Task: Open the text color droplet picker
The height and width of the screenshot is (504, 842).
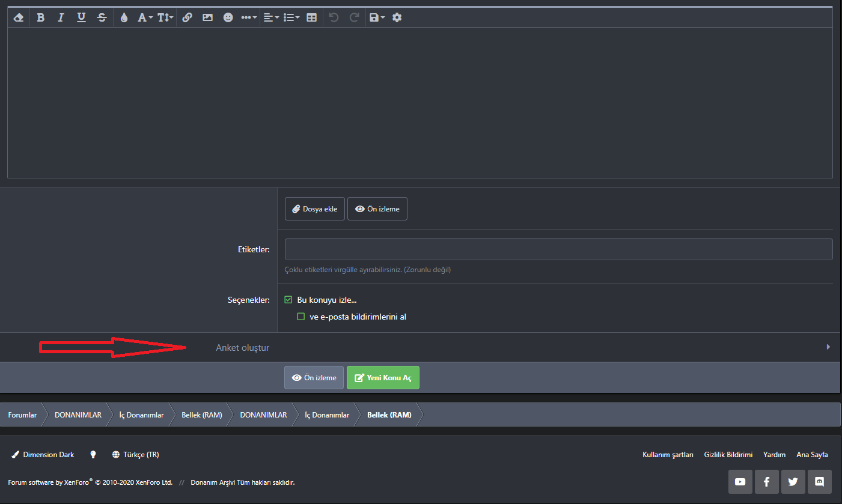Action: pos(124,17)
